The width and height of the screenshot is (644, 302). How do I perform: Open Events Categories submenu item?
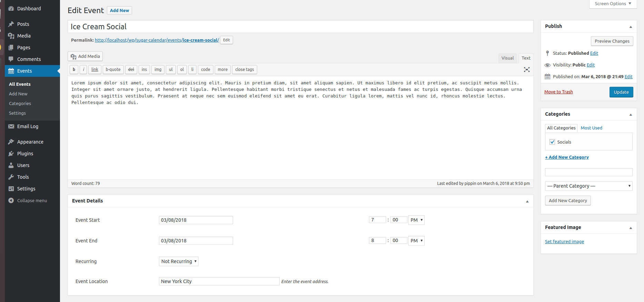coord(20,103)
